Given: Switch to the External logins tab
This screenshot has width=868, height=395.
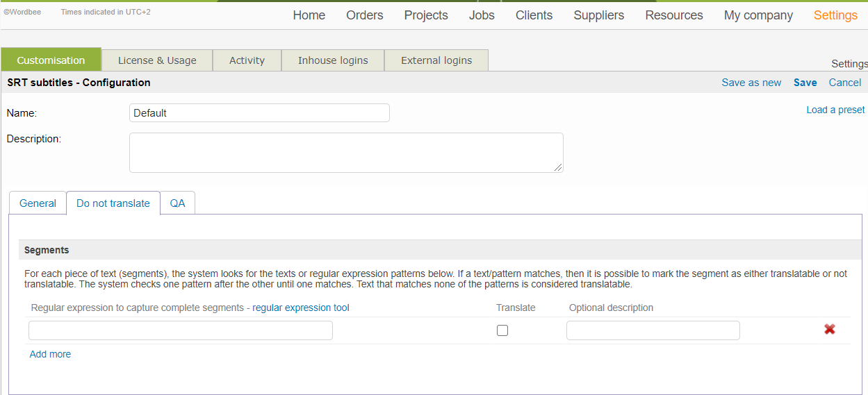Looking at the screenshot, I should [x=436, y=60].
